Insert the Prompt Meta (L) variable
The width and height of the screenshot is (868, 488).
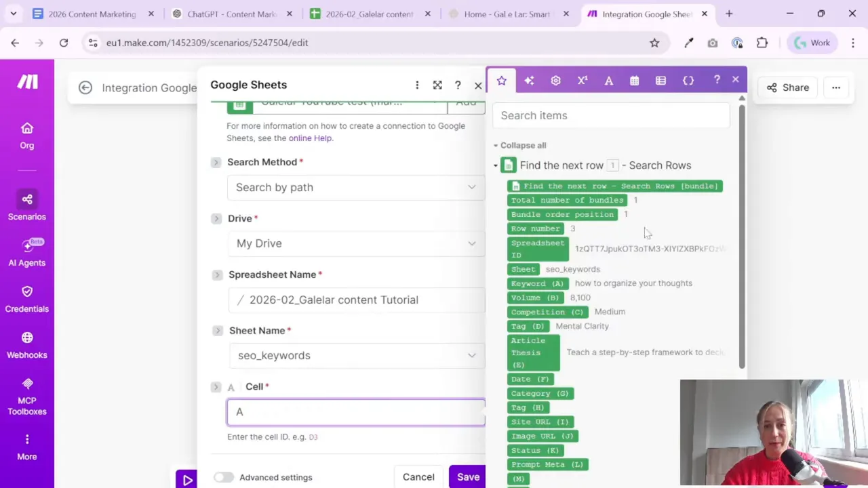point(547,464)
